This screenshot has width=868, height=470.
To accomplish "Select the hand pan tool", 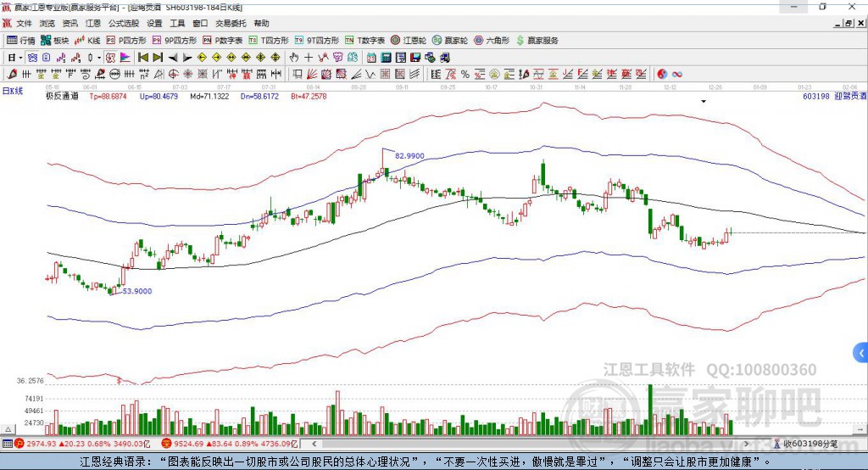I will click(294, 58).
